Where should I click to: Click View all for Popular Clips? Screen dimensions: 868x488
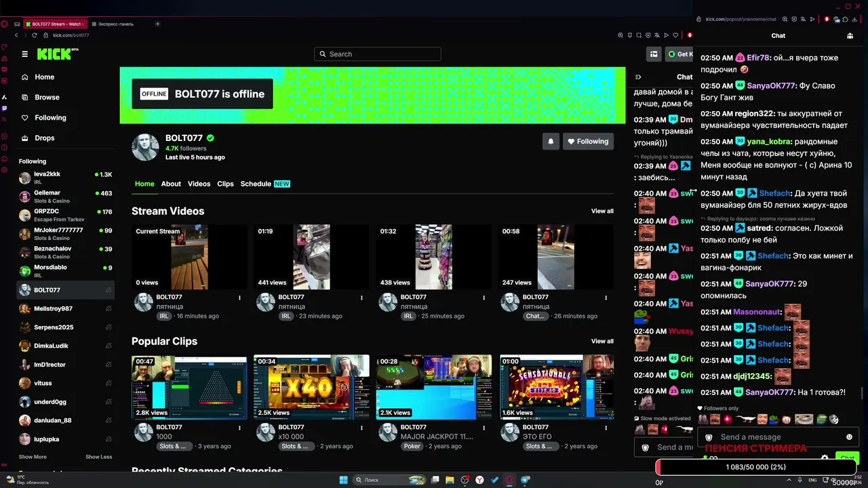click(x=602, y=341)
